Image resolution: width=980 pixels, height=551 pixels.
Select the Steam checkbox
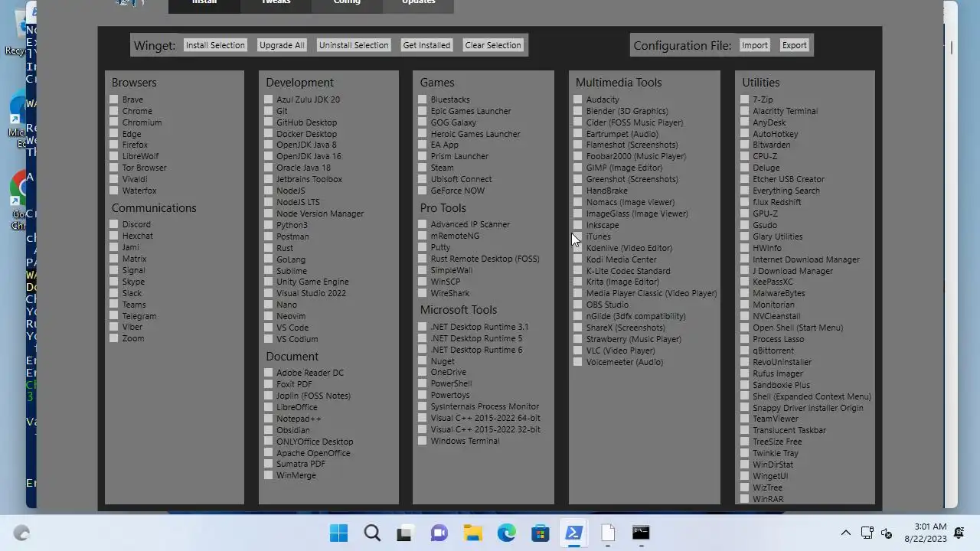(423, 168)
